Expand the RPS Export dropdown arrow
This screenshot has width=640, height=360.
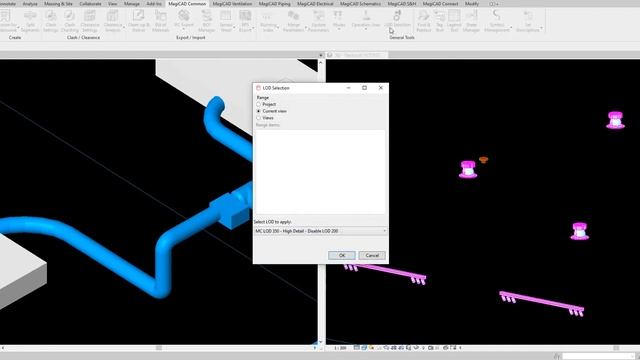coord(253,27)
